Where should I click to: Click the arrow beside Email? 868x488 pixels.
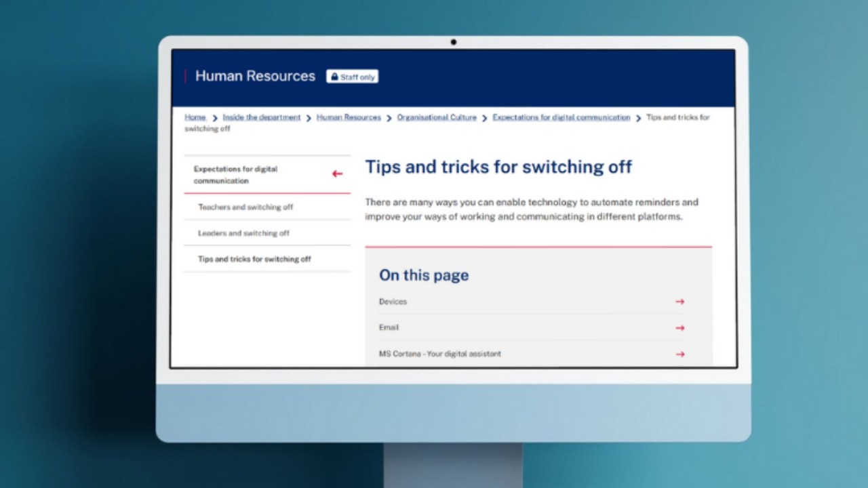[680, 328]
